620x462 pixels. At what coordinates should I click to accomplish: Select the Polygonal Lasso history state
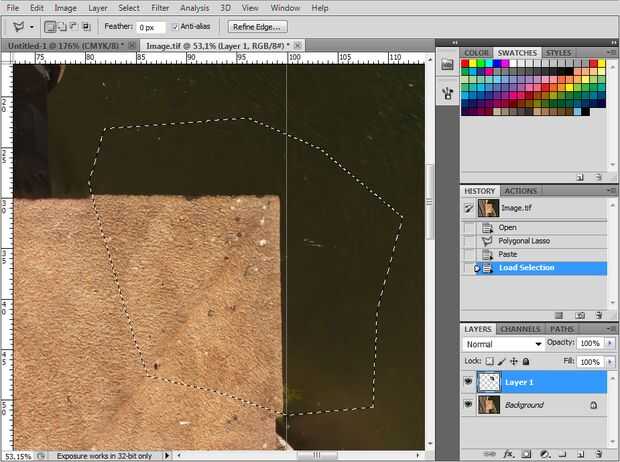click(534, 241)
